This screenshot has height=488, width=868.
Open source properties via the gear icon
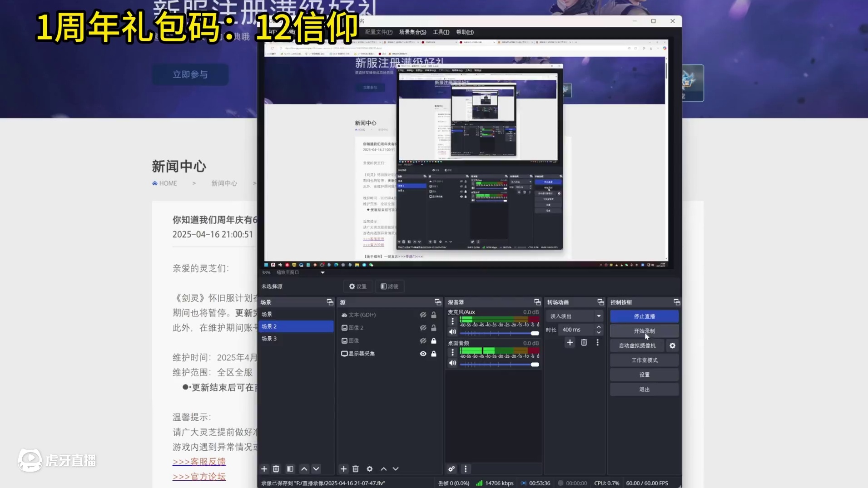[x=369, y=468]
